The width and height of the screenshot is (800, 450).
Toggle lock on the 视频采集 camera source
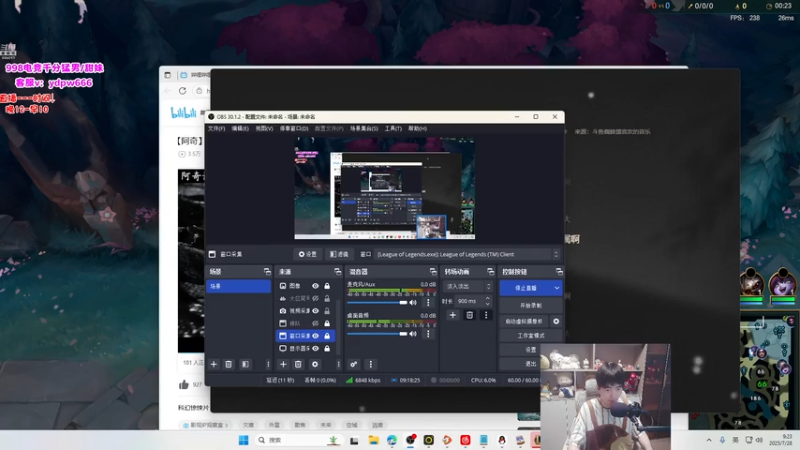point(327,311)
